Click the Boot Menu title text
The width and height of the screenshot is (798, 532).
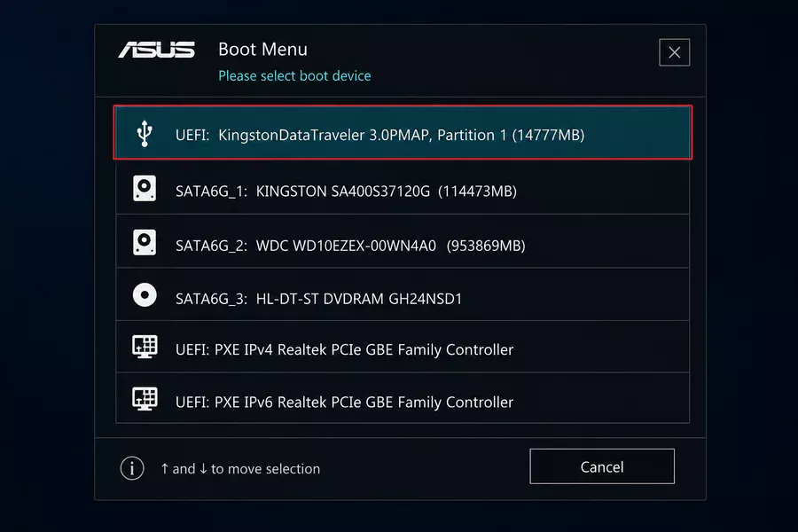click(262, 50)
